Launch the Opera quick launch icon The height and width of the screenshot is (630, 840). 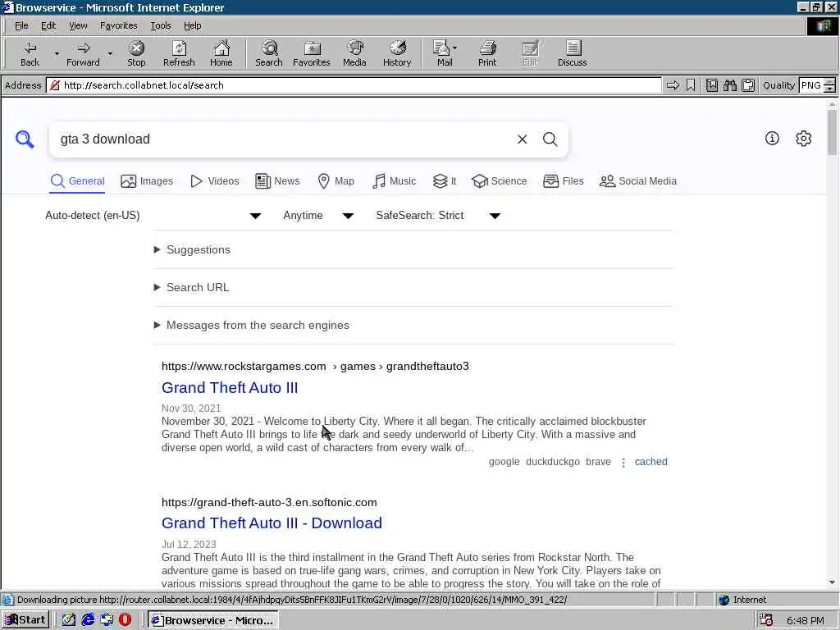(125, 620)
